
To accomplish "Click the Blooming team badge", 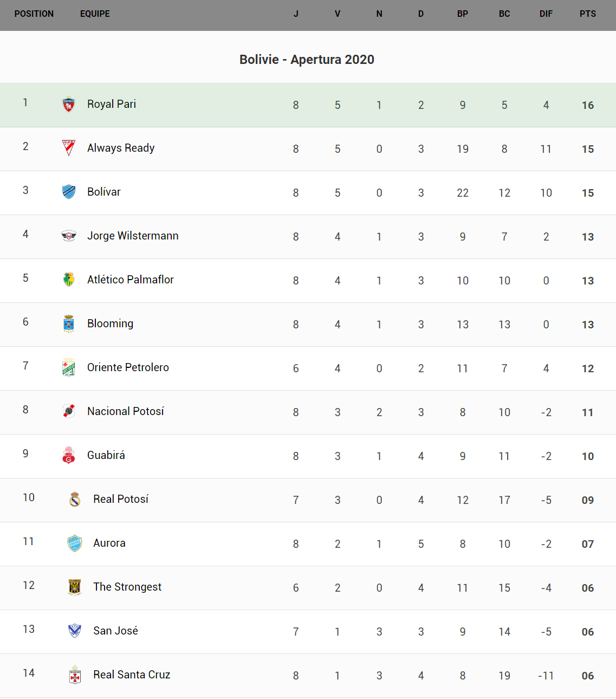I will [69, 323].
